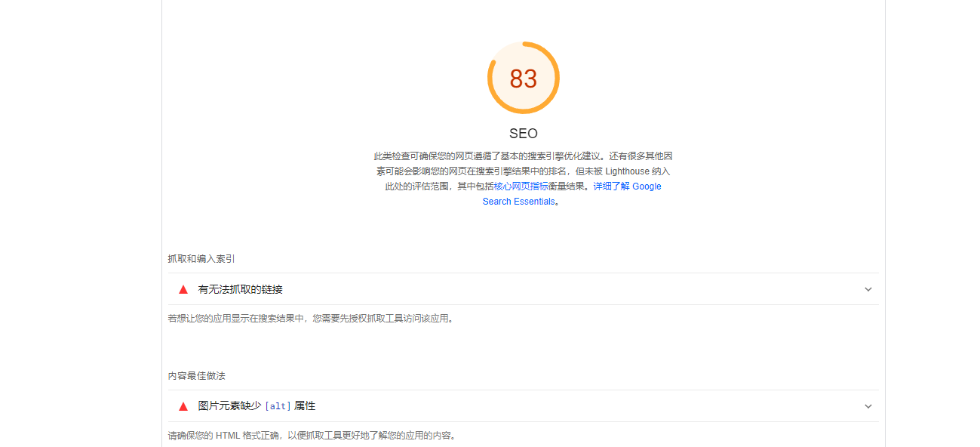Viewport: 980px width, 447px height.
Task: Click the description starting with 请确保您的 HTML
Action: [311, 436]
